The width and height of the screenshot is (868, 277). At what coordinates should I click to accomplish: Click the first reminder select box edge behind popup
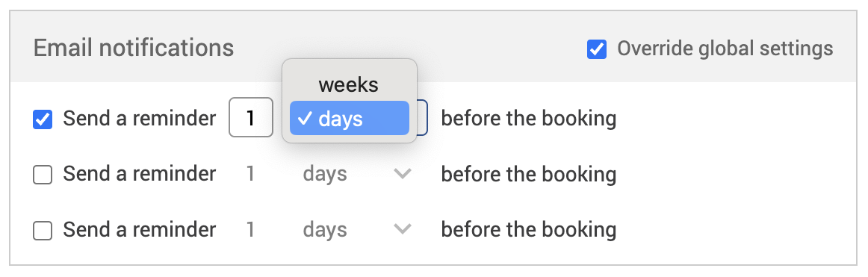coord(422,118)
